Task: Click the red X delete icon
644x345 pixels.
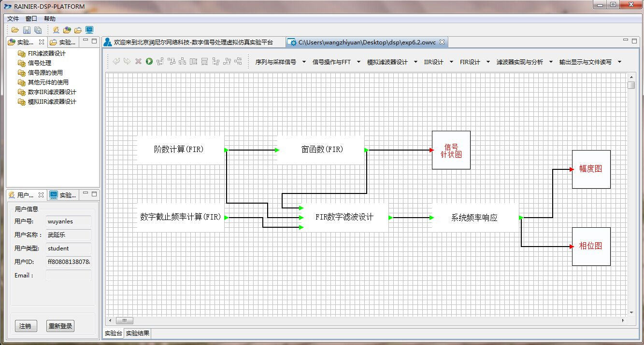Action: point(138,61)
